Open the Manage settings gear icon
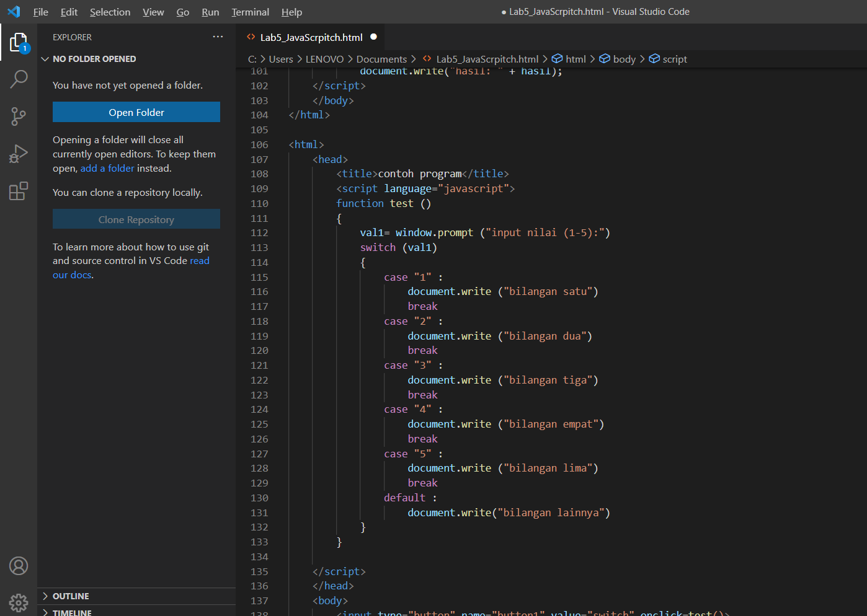 point(19,602)
